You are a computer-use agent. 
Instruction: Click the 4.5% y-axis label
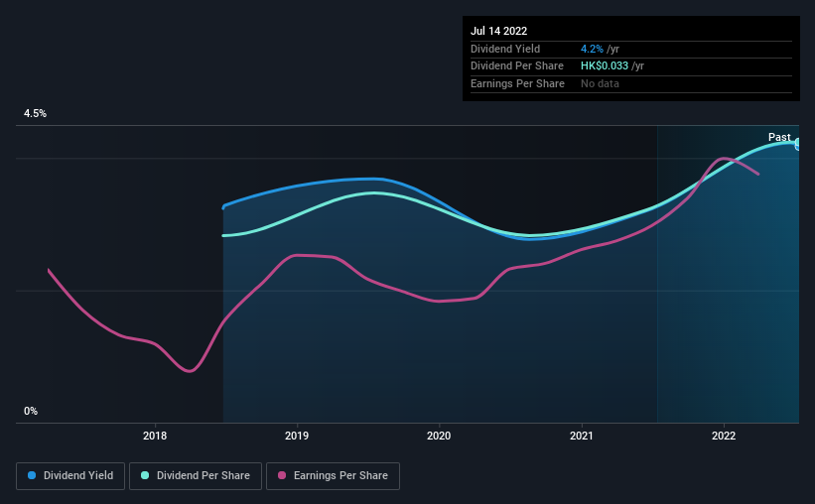(x=35, y=113)
